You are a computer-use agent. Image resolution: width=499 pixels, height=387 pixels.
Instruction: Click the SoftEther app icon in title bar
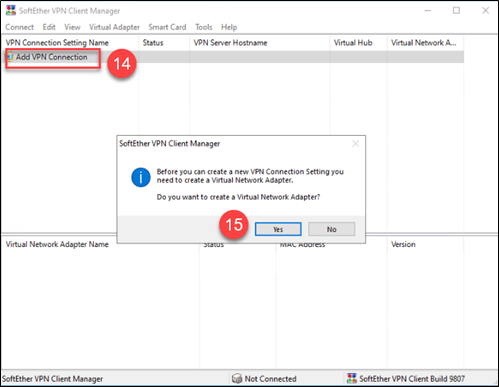point(11,10)
